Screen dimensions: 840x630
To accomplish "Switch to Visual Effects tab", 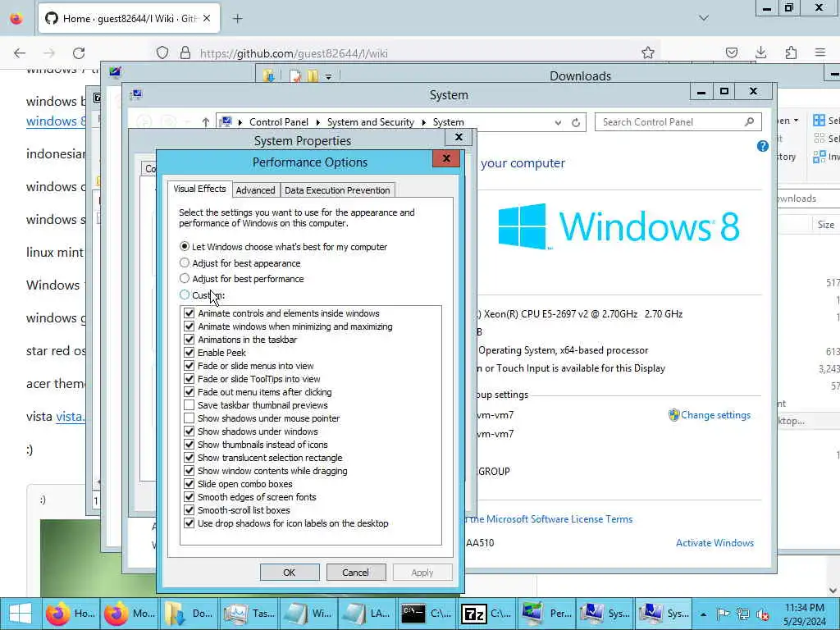I will [200, 189].
